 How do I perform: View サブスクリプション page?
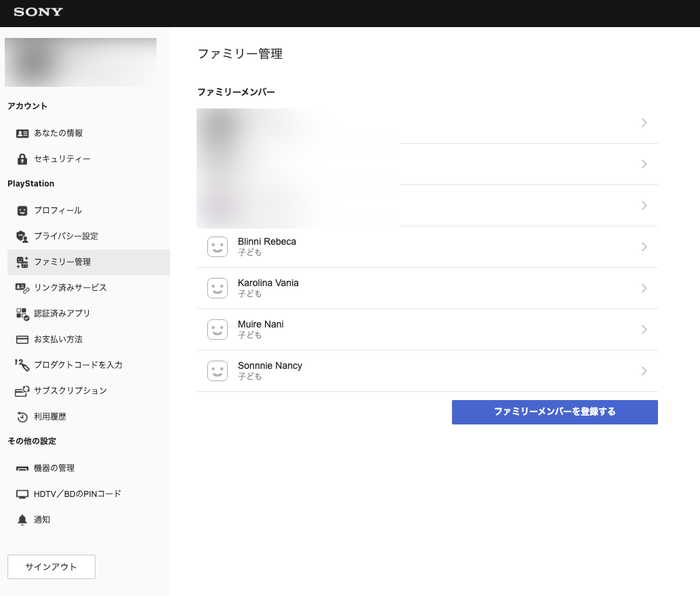[x=88, y=391]
